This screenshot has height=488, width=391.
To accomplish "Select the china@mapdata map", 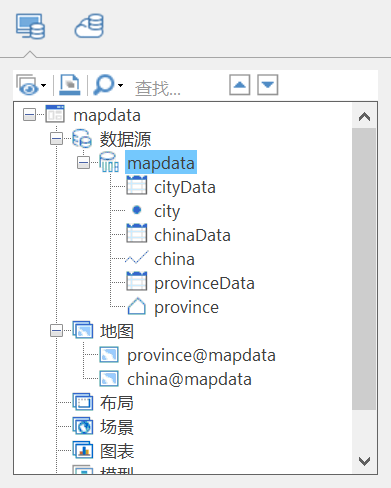I will [189, 379].
